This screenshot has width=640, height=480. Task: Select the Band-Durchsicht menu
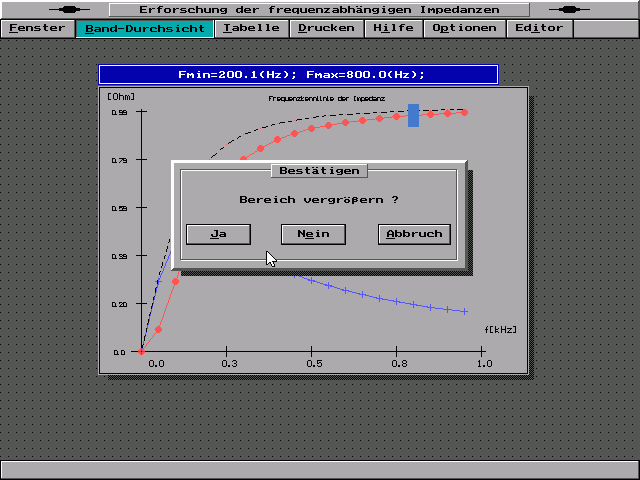pos(145,28)
